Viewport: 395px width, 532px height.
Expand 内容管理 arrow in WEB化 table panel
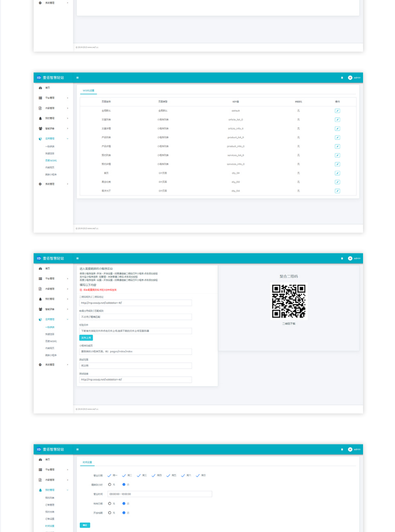68,108
